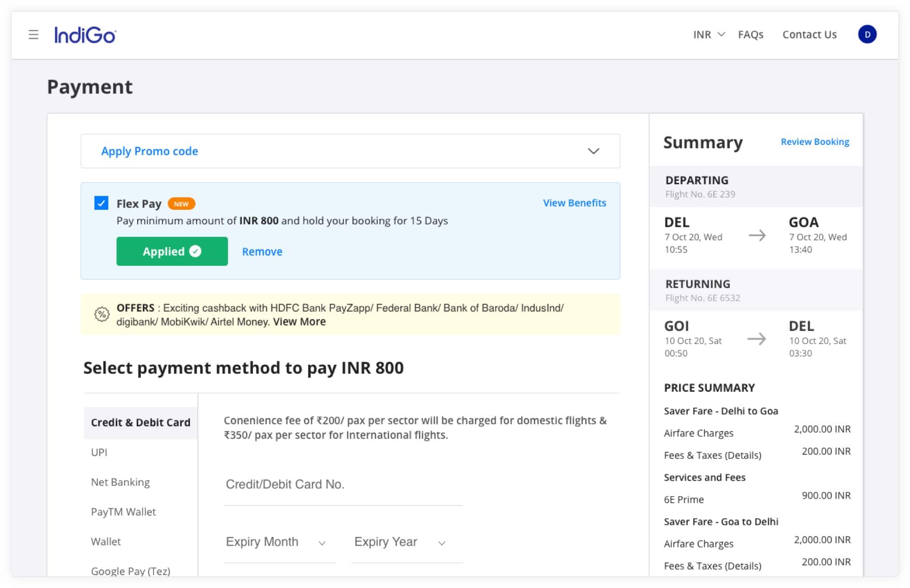Click the Remove Flex Pay link
This screenshot has width=910, height=588.
pos(262,251)
